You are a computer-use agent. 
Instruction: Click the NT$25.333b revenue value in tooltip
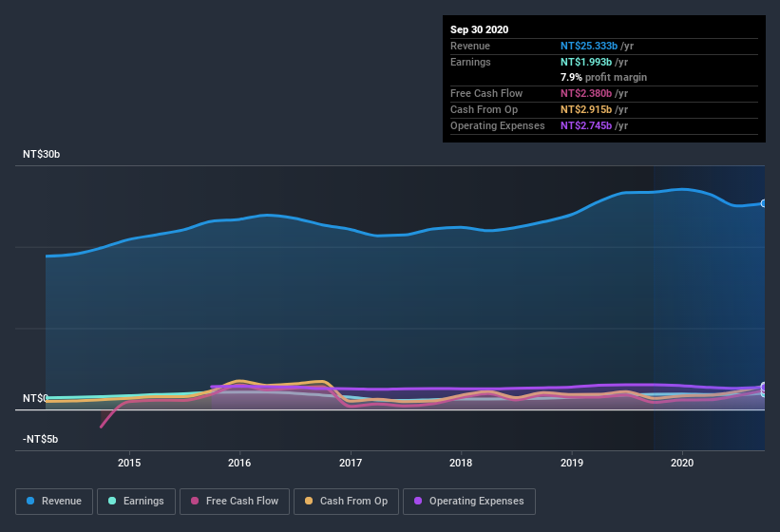(x=589, y=46)
